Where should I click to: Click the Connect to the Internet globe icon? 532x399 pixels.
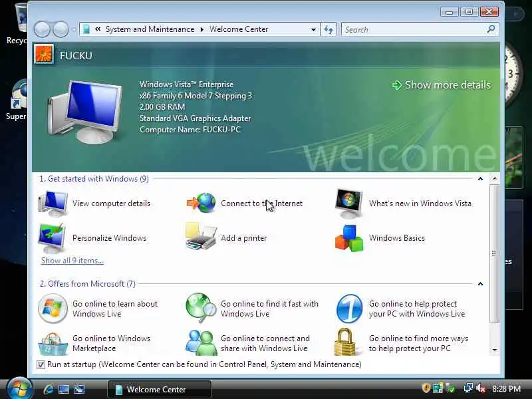(x=201, y=203)
